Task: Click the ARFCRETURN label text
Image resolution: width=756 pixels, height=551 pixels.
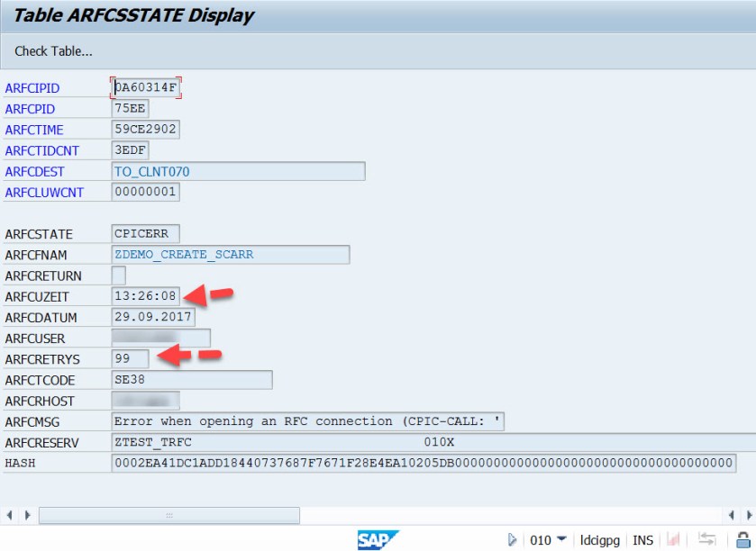Action: point(43,276)
